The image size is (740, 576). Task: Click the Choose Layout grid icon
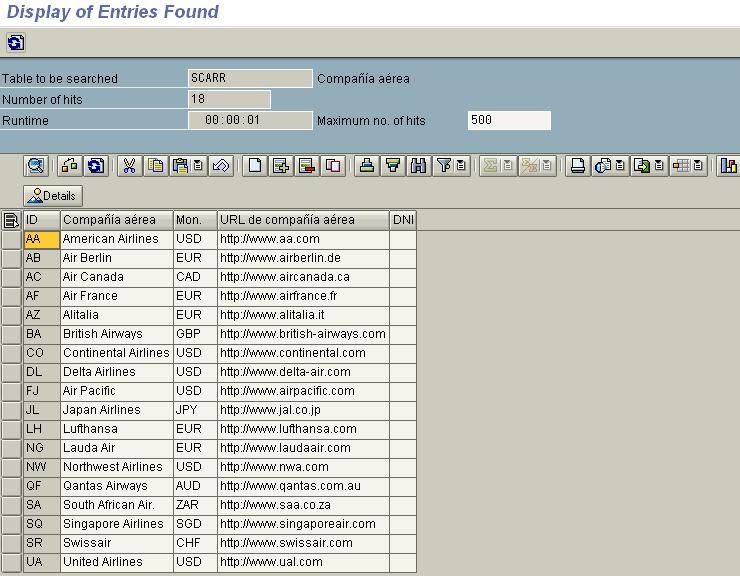(x=681, y=166)
